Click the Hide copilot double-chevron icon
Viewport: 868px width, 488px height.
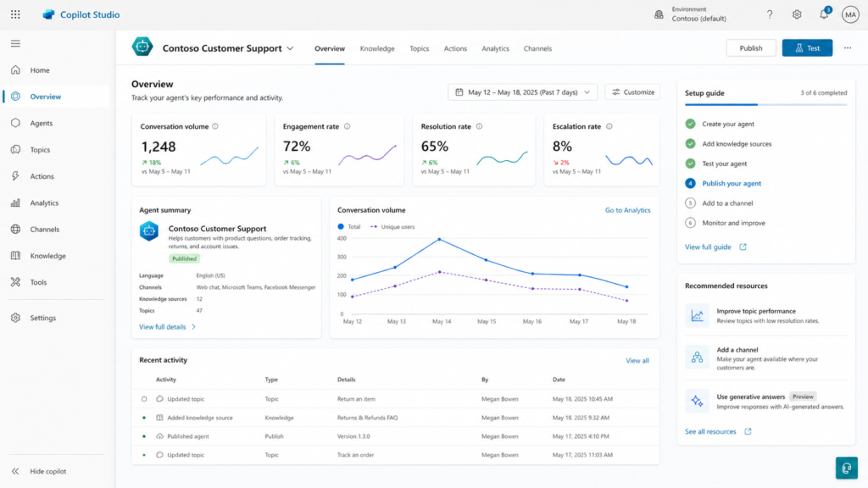click(x=15, y=471)
